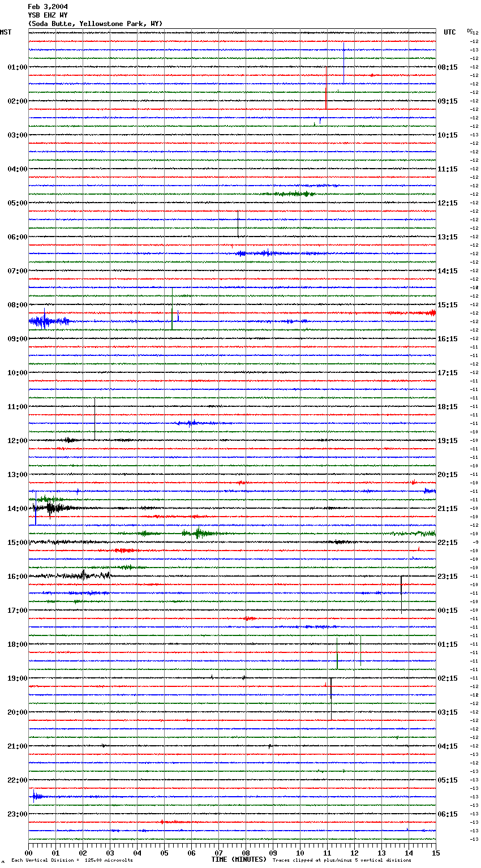Select the '08:00' MST hour label
This screenshot has width=481, height=868.
click(x=18, y=305)
